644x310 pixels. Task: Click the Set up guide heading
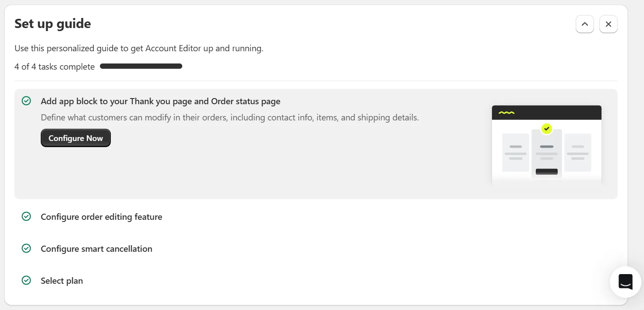pos(53,24)
